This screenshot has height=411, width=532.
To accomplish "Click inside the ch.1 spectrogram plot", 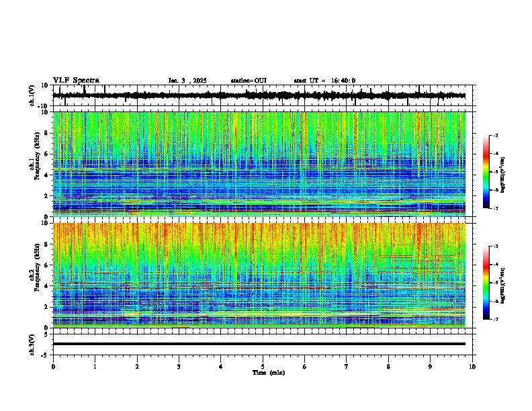I will point(259,164).
